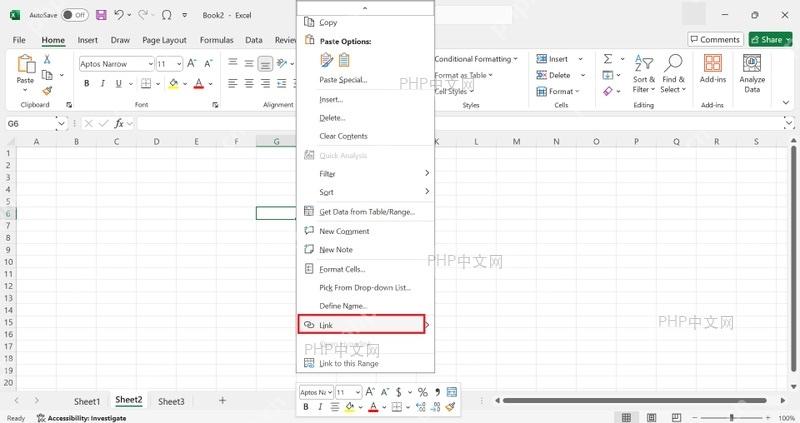Click the Undo arrow icon
The width and height of the screenshot is (800, 423).
119,15
